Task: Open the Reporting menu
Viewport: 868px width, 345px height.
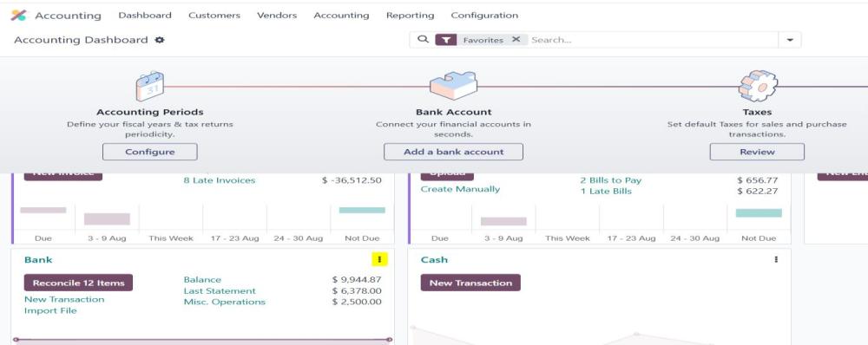Action: [411, 16]
